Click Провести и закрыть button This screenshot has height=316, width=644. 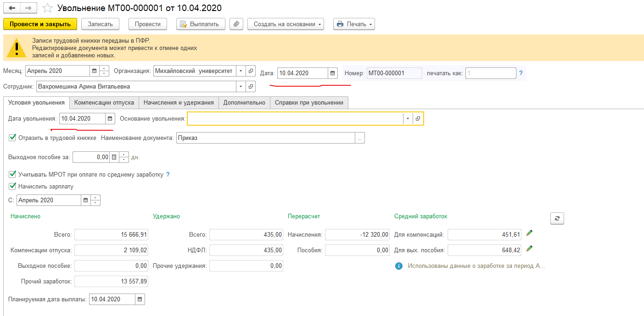pos(40,24)
